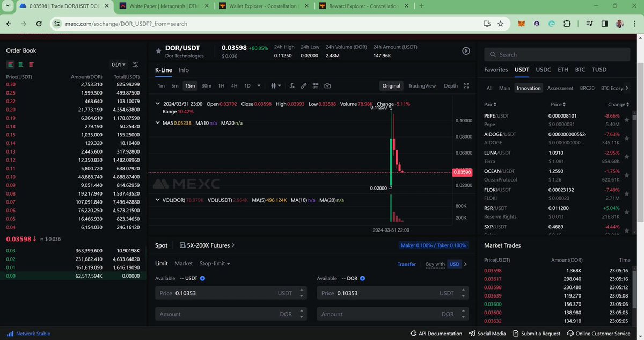The image size is (644, 340).
Task: Open the Chrome extensions puzzle icon
Action: 567,24
